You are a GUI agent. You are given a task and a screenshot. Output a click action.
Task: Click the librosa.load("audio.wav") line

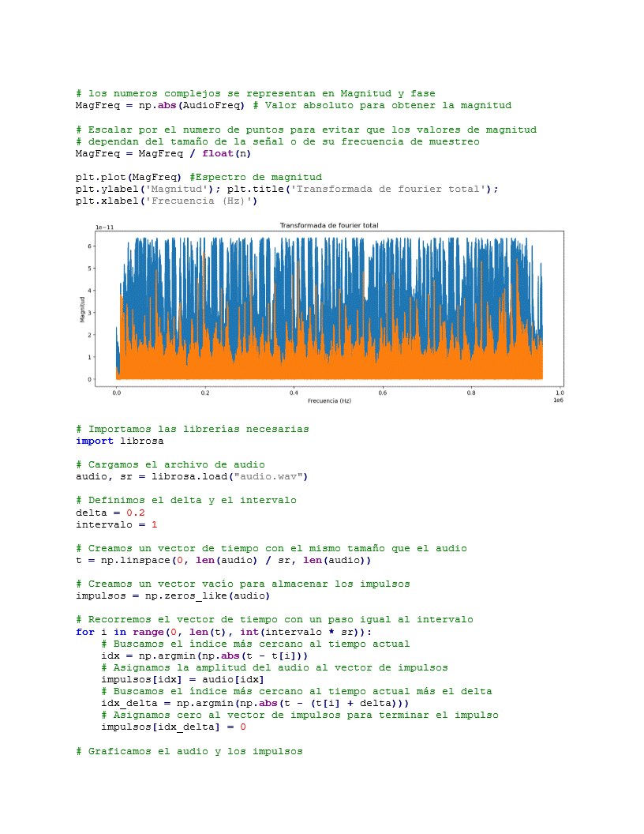pos(191,476)
